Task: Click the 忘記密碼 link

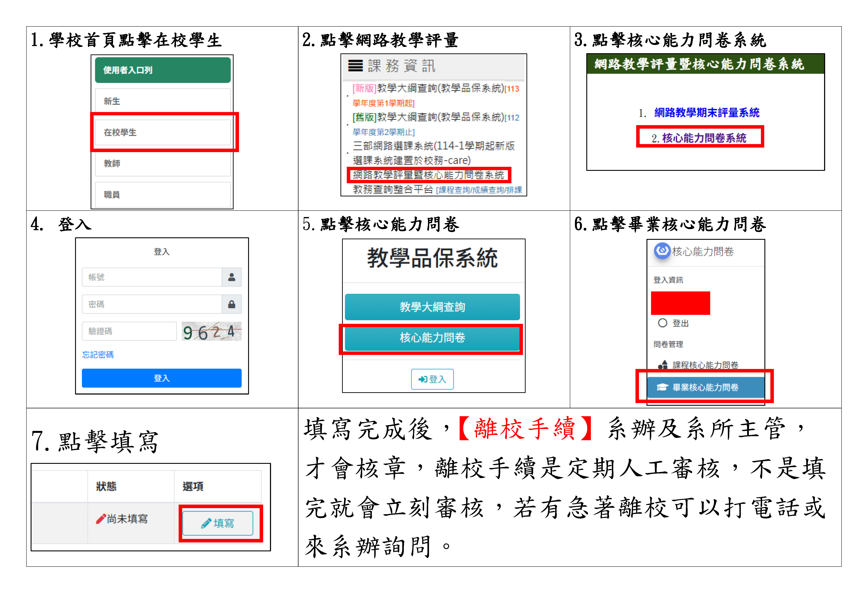Action: click(98, 355)
